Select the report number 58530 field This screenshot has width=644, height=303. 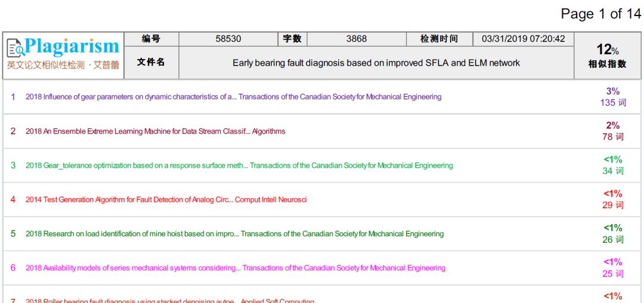(x=228, y=39)
